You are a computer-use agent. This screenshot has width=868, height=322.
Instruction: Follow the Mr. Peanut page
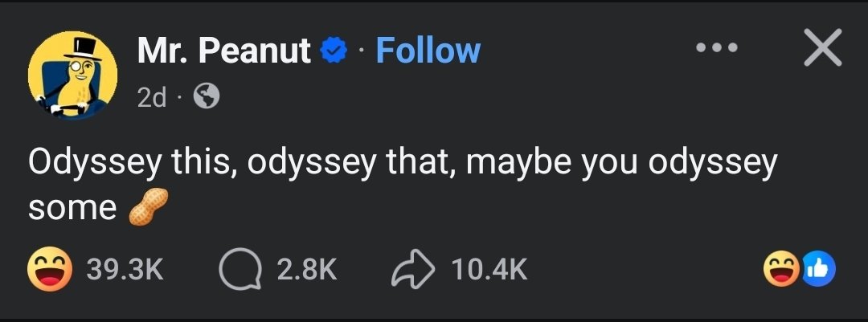point(428,51)
